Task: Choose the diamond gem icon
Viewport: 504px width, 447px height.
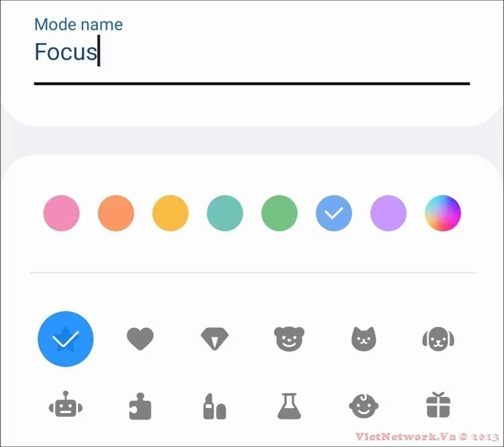Action: coord(214,339)
